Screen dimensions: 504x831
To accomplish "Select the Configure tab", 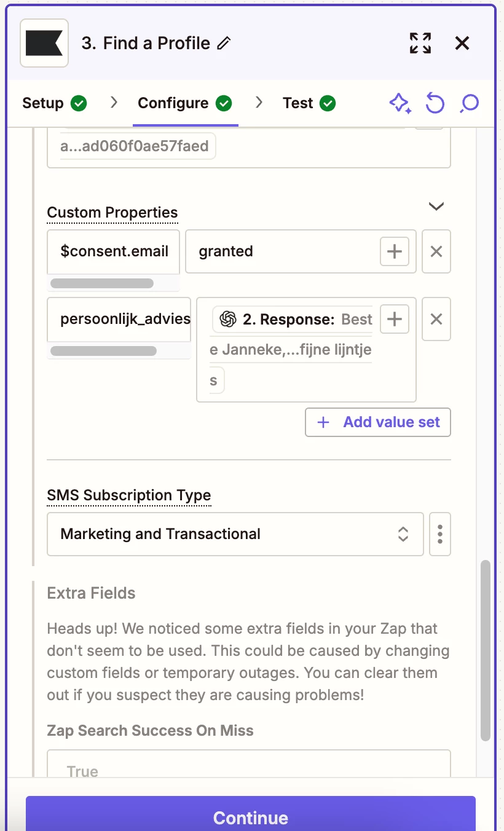I will coord(185,103).
